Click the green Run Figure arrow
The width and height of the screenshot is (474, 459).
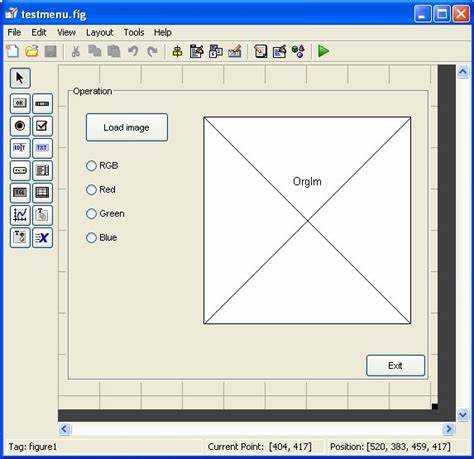point(323,51)
